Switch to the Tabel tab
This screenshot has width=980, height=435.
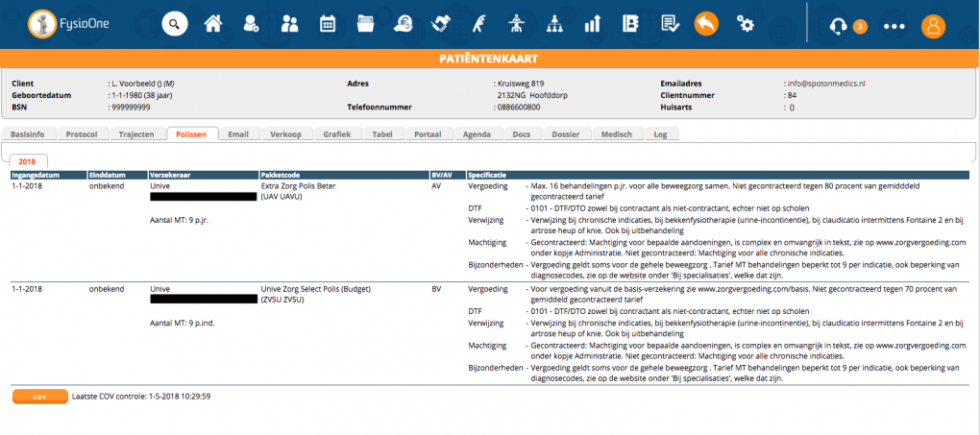coord(381,134)
